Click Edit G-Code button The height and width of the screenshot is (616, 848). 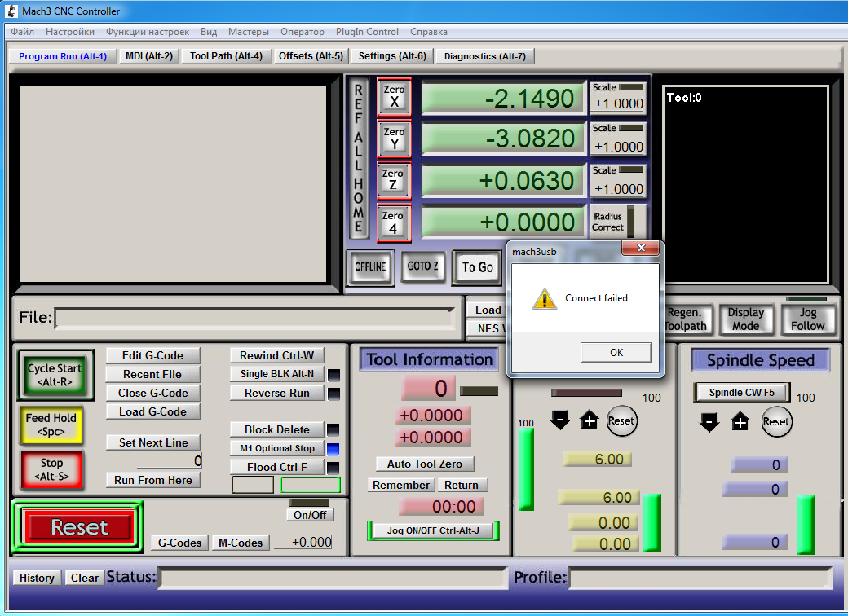coord(152,355)
